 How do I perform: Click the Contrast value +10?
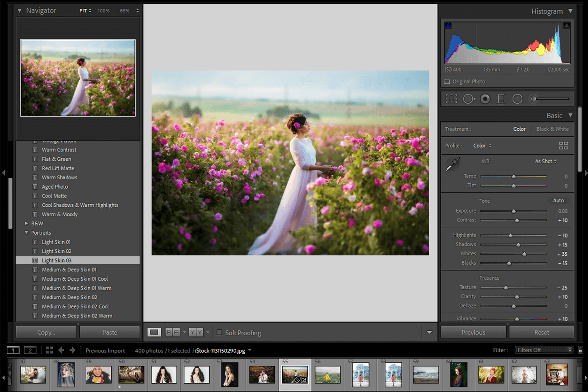pyautogui.click(x=563, y=220)
